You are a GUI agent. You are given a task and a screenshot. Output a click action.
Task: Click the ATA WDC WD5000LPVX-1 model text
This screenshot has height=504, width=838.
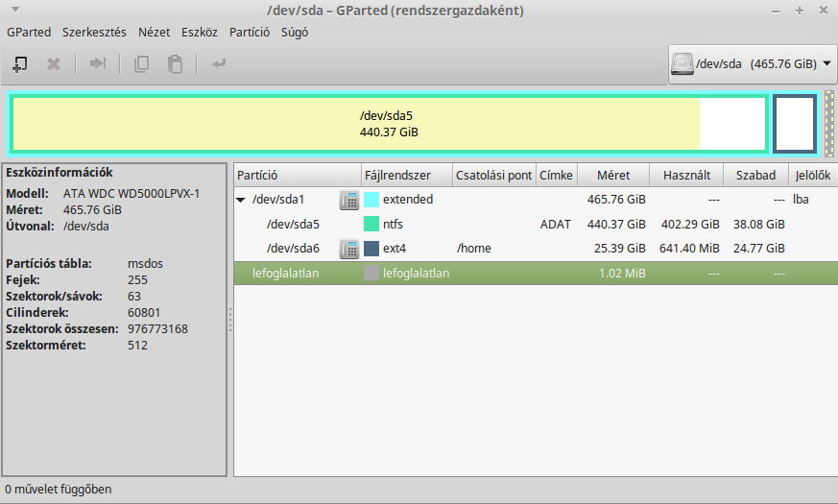[132, 194]
